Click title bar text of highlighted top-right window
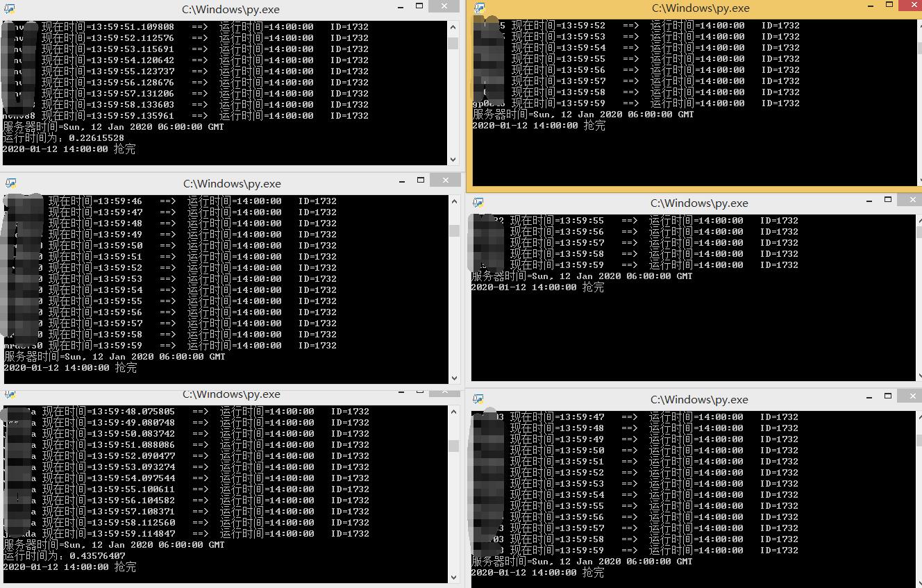This screenshot has width=922, height=588. click(x=701, y=8)
